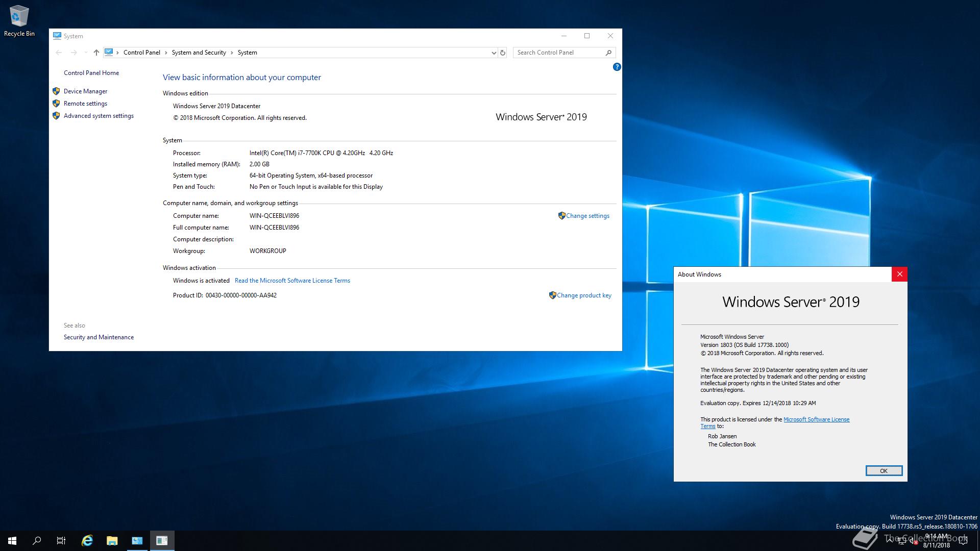Select System and Security in the breadcrumb
This screenshot has width=980, height=551.
tap(199, 53)
